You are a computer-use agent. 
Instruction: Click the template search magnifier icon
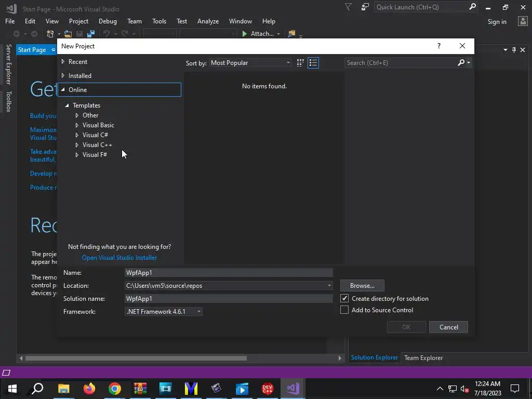(x=461, y=62)
